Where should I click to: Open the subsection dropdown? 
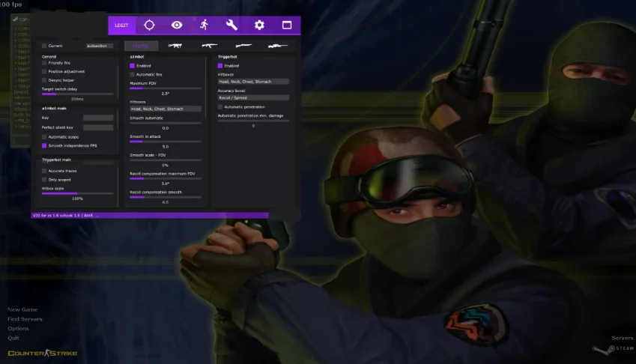pos(100,46)
